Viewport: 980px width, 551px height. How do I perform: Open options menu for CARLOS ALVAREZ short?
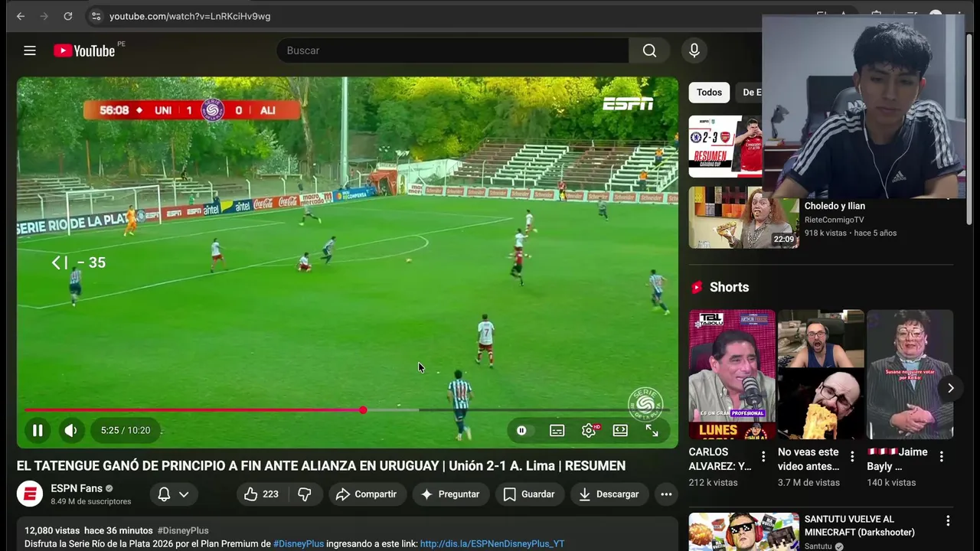coord(763,457)
